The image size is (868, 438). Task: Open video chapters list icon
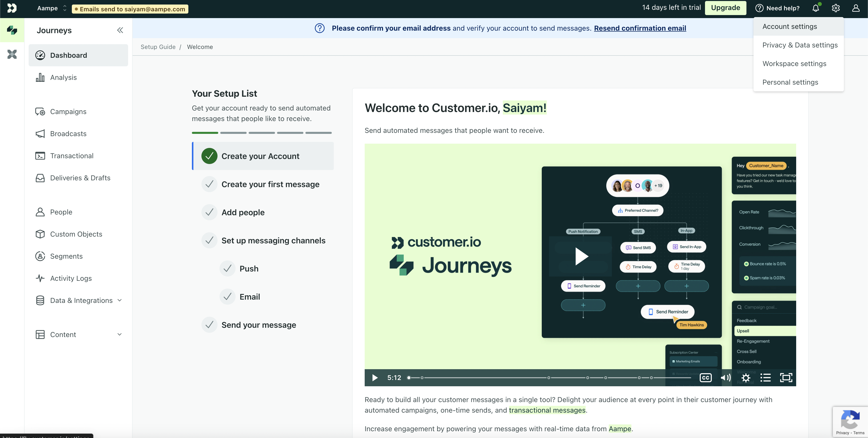pos(766,378)
